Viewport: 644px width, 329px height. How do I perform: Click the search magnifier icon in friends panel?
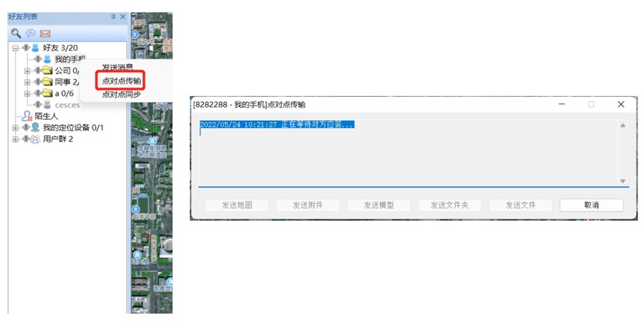coord(16,33)
